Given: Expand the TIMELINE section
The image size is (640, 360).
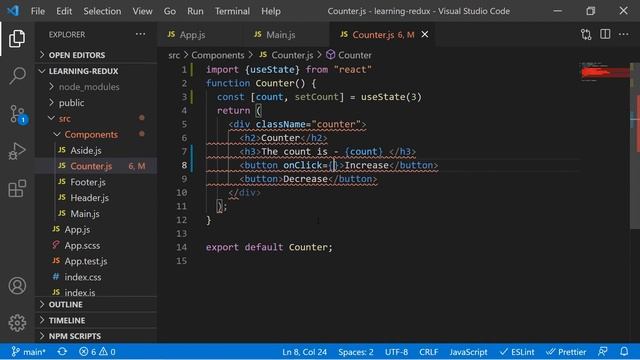Looking at the screenshot, I should coord(96,320).
